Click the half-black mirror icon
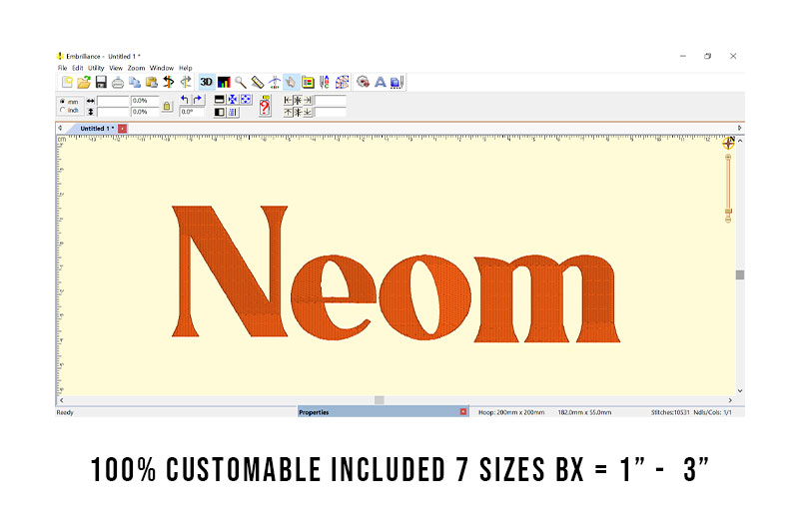Screen dimensions: 799x532 pyautogui.click(x=220, y=112)
